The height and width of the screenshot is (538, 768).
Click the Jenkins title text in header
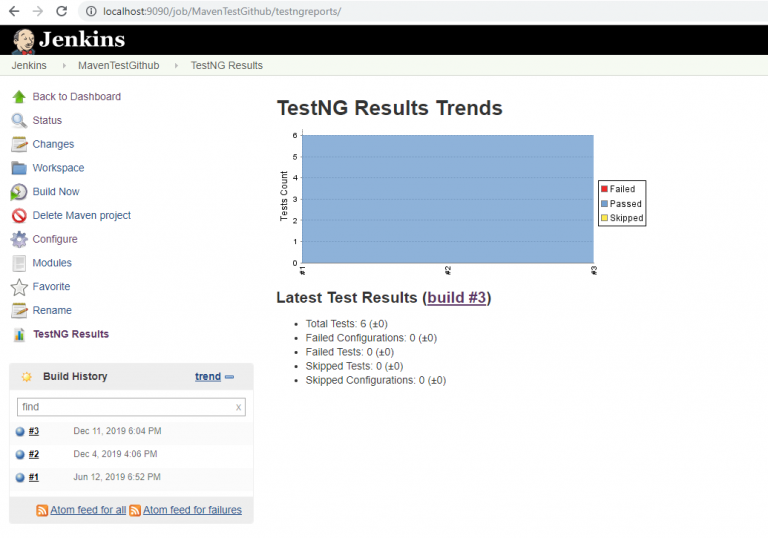tap(82, 39)
